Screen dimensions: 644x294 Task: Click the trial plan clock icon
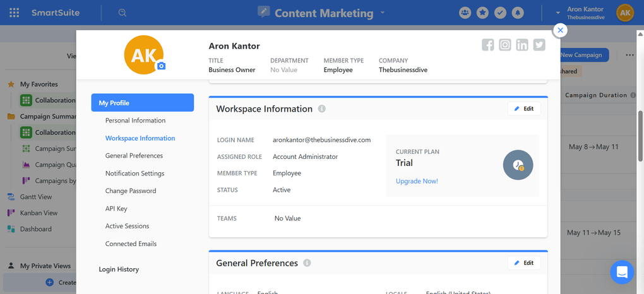[518, 165]
